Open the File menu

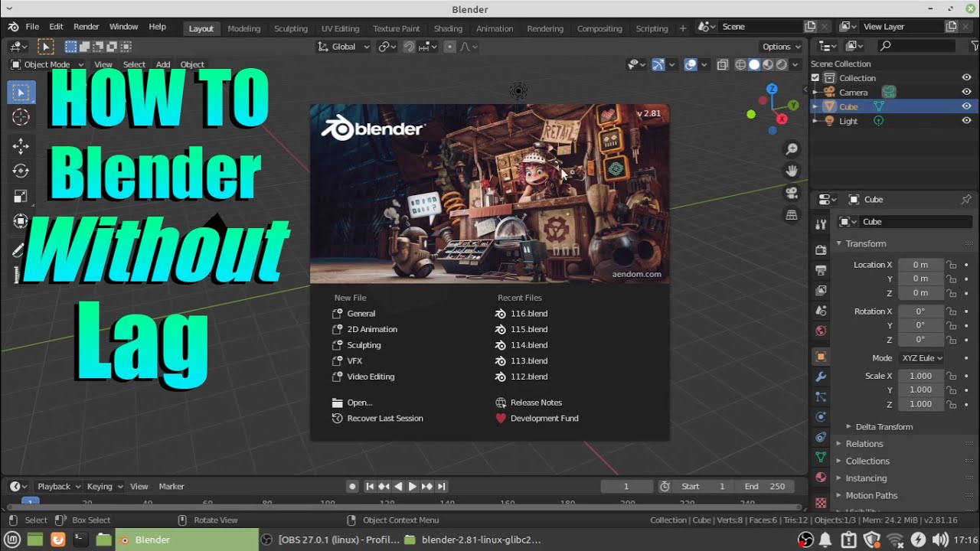32,27
